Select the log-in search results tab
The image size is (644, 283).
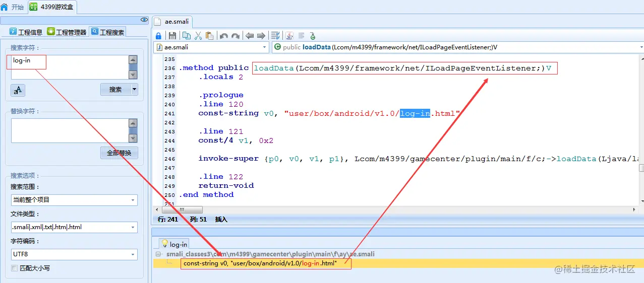(x=174, y=244)
